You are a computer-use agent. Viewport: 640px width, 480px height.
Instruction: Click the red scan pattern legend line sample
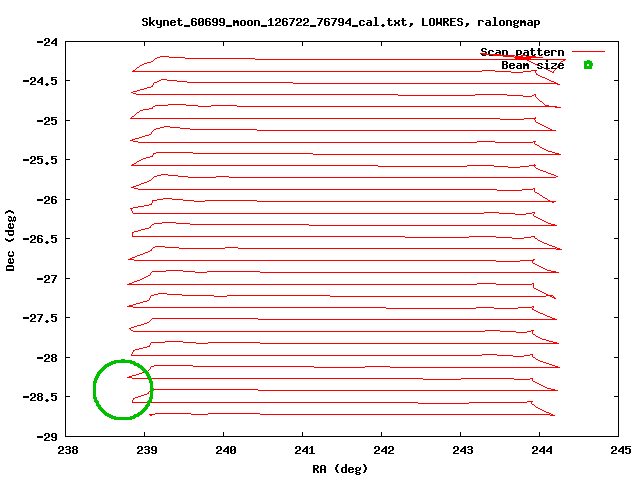click(x=588, y=51)
